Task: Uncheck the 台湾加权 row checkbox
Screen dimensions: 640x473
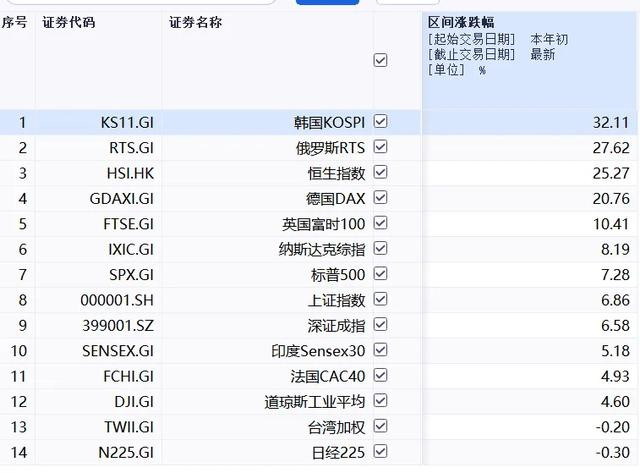Action: click(380, 426)
